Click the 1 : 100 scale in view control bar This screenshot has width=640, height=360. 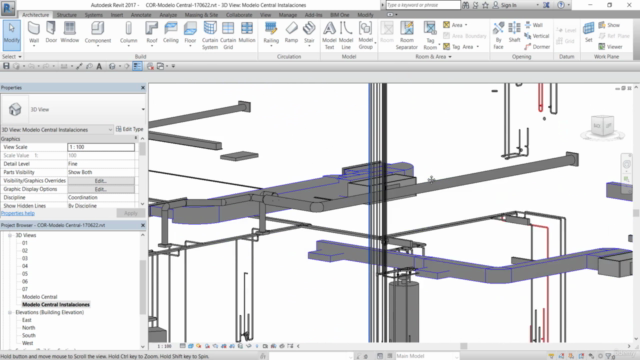[164, 346]
